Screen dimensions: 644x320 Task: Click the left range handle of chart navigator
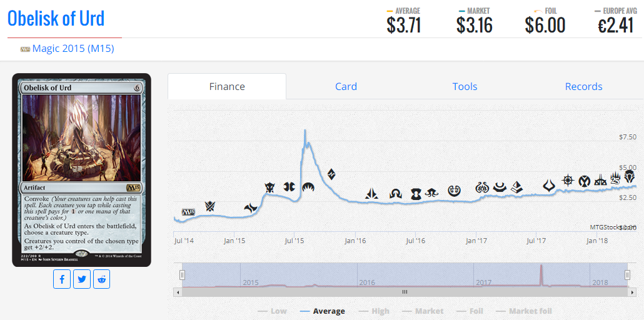(183, 275)
